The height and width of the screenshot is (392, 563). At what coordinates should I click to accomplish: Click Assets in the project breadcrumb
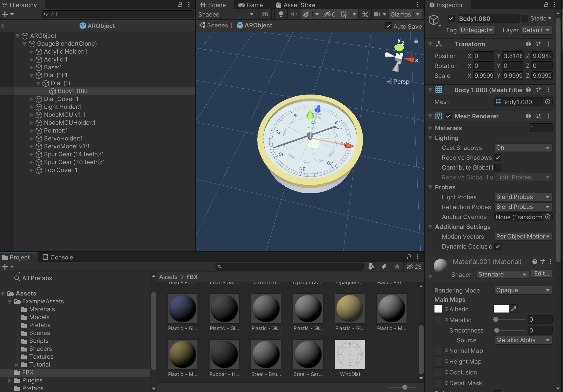[168, 277]
